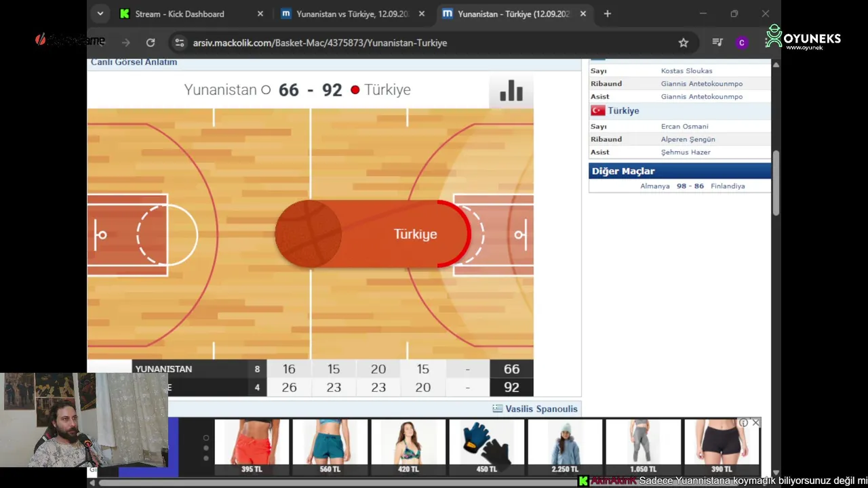Click Türkiye final score 92 cell
868x488 pixels.
pos(511,387)
